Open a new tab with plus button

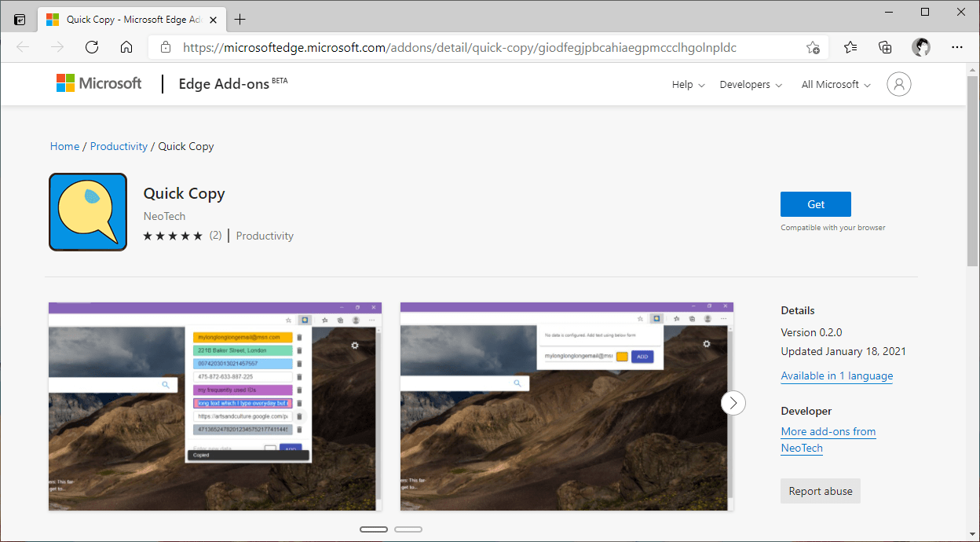point(240,20)
